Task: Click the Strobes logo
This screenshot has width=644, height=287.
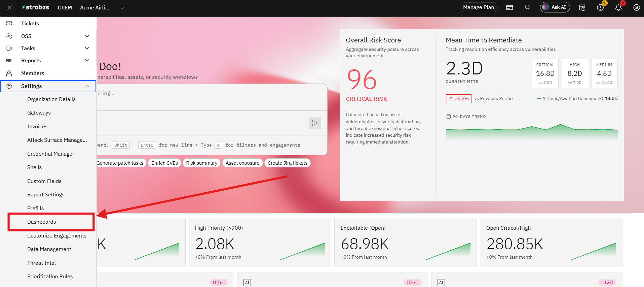Action: coord(36,7)
